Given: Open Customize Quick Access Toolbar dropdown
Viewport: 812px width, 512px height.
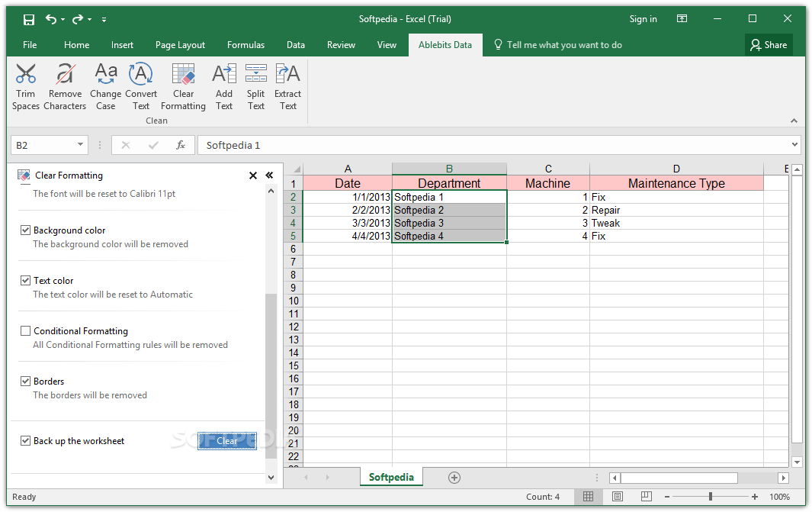Looking at the screenshot, I should (x=104, y=20).
